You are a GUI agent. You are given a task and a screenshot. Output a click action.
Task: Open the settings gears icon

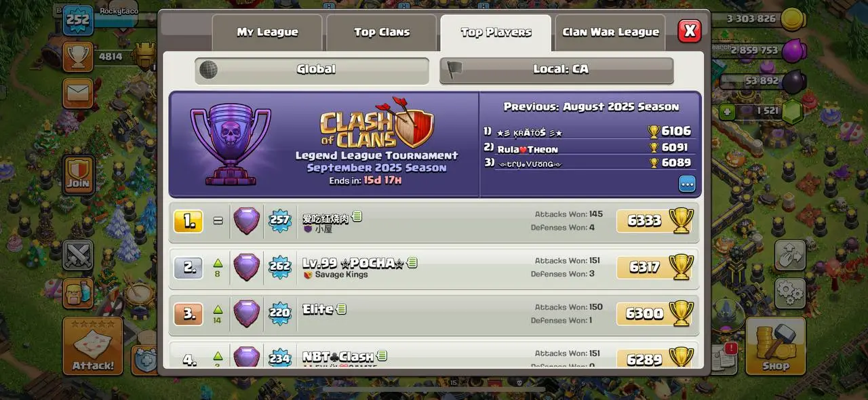[x=790, y=293]
